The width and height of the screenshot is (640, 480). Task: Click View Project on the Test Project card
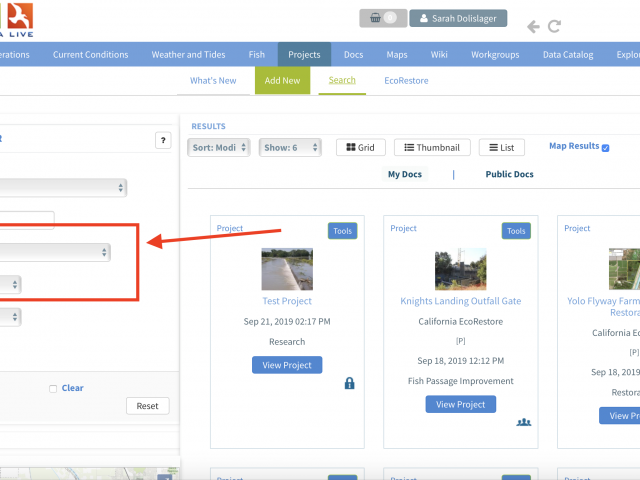(x=287, y=365)
